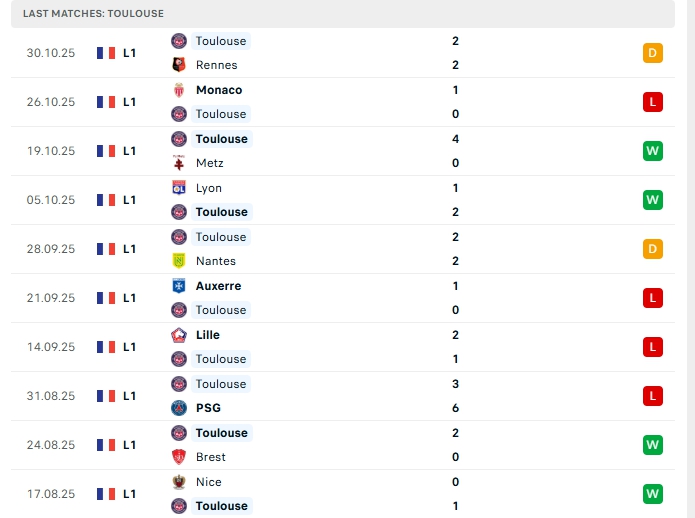Click the Rennes club crest icon
This screenshot has width=695, height=518.
point(179,65)
